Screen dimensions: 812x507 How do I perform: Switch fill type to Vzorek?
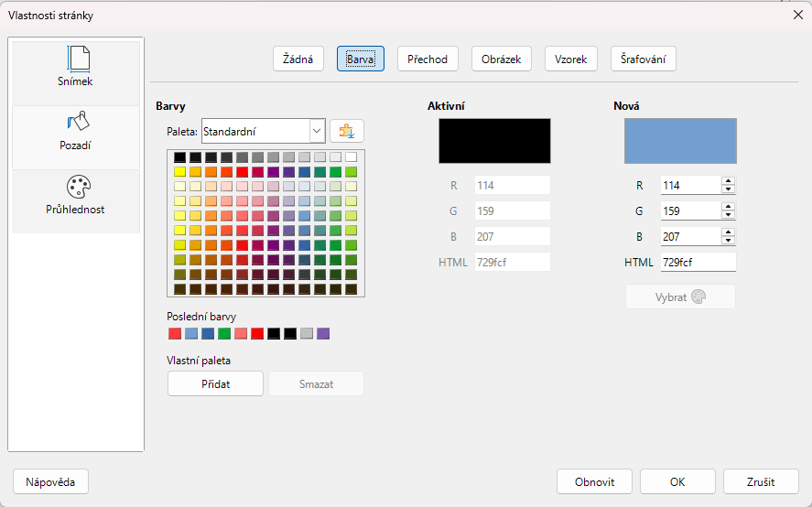pyautogui.click(x=570, y=59)
